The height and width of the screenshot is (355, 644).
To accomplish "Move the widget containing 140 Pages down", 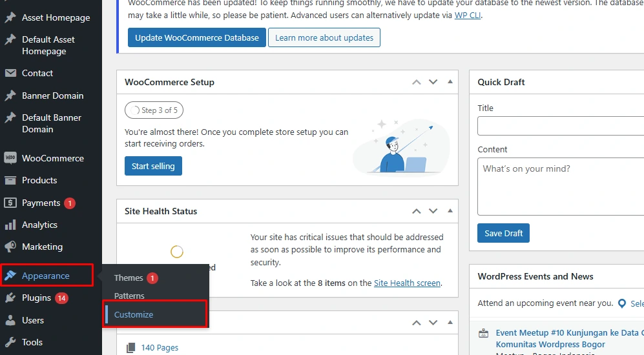I will (433, 323).
